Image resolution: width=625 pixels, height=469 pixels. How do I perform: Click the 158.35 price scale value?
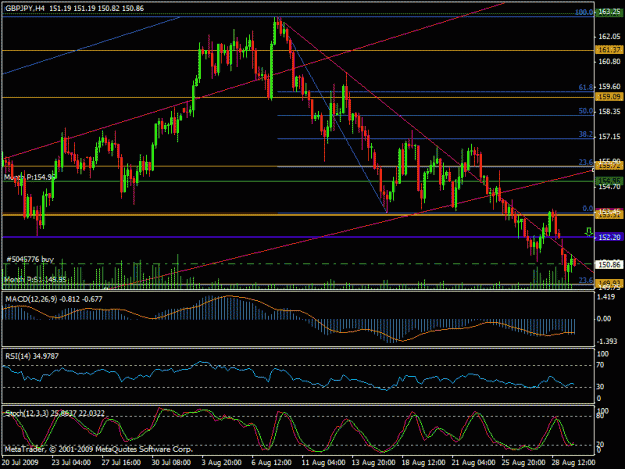click(x=609, y=112)
